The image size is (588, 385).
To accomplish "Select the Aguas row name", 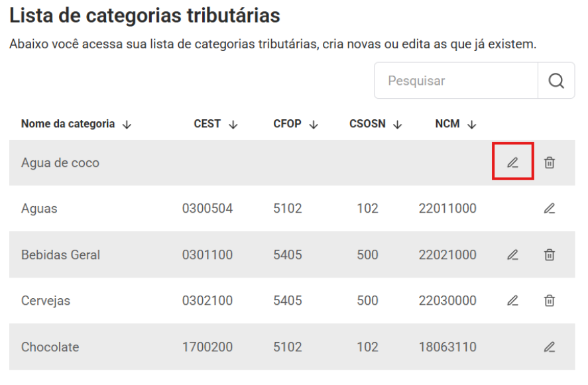I will click(x=39, y=209).
